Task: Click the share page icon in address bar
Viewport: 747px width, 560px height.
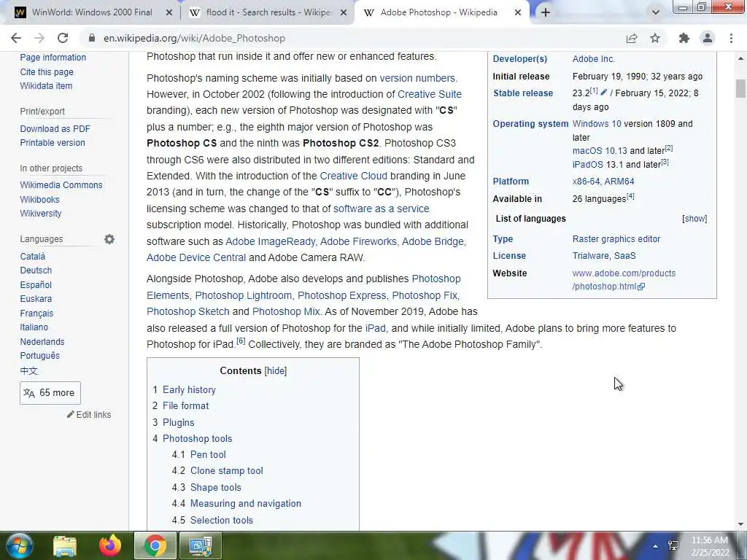Action: 632,38
